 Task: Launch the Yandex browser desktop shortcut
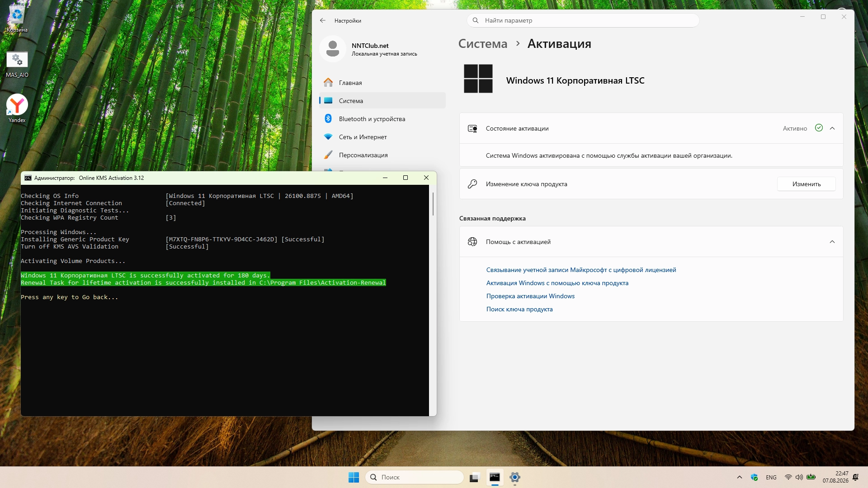[x=17, y=108]
